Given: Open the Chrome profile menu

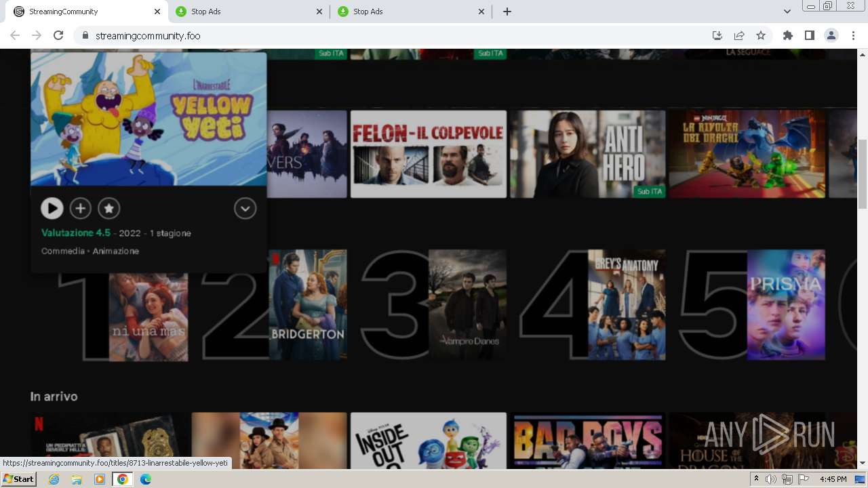Looking at the screenshot, I should [x=831, y=35].
